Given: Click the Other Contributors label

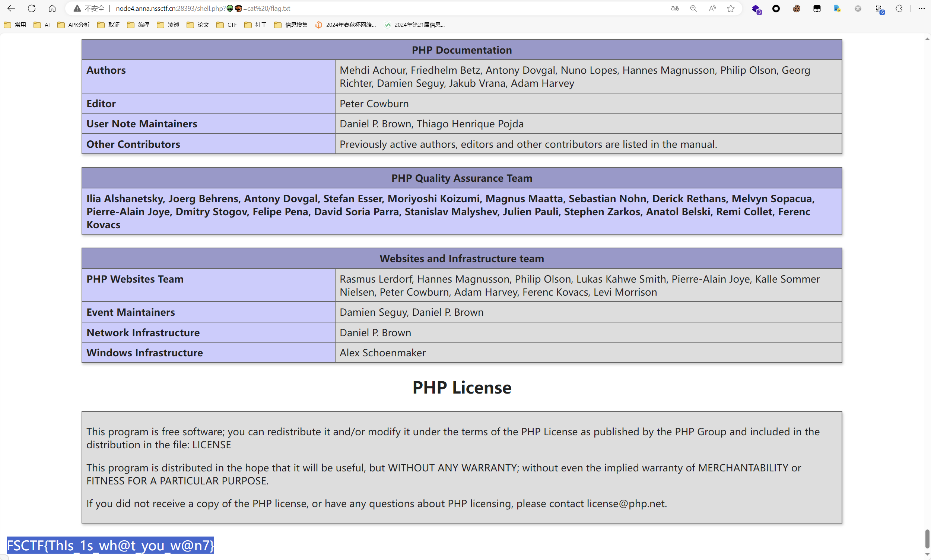Looking at the screenshot, I should [x=133, y=144].
